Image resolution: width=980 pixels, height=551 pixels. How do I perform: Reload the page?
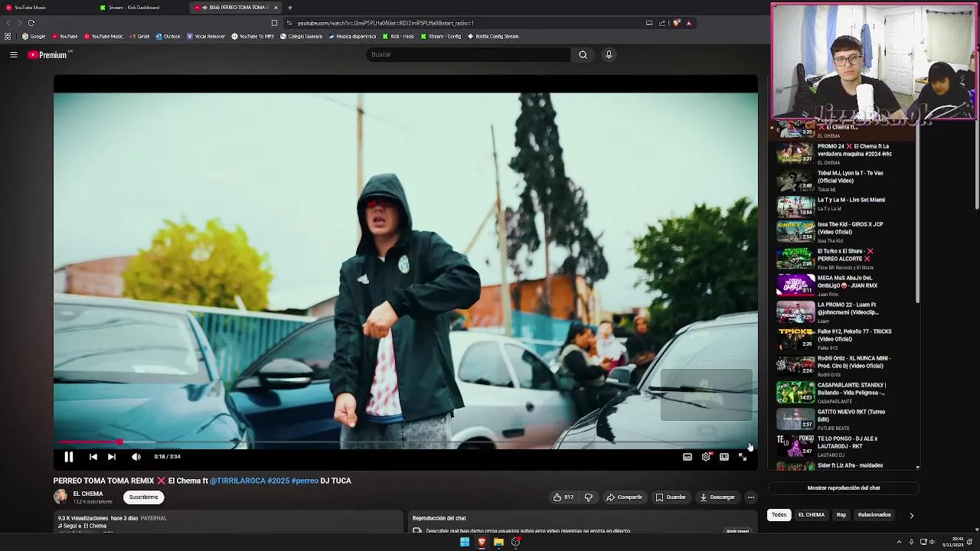(x=31, y=23)
